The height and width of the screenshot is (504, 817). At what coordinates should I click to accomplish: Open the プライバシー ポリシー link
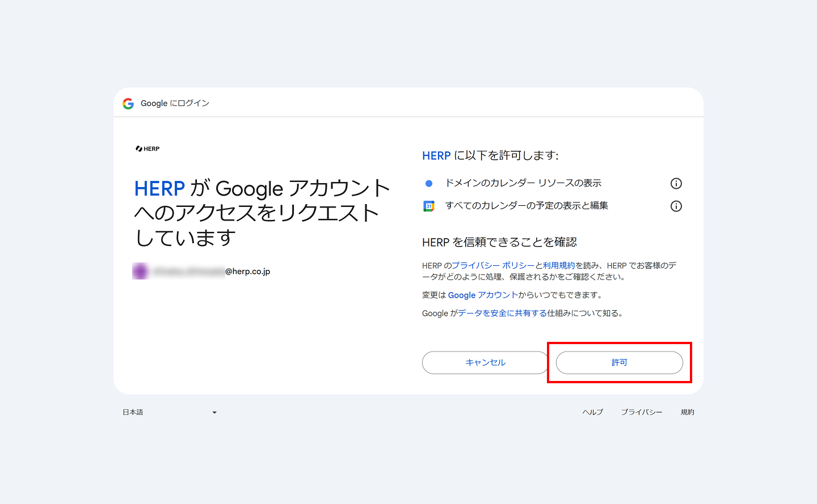[x=493, y=265]
